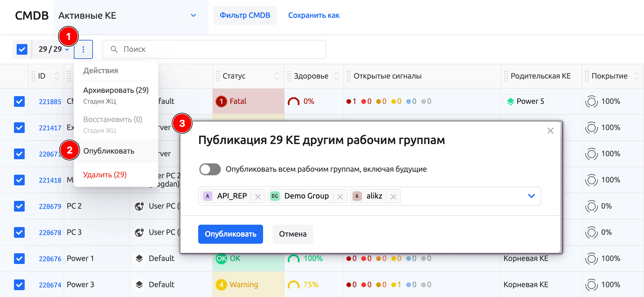Select Опубликовать in the actions menu

[109, 151]
